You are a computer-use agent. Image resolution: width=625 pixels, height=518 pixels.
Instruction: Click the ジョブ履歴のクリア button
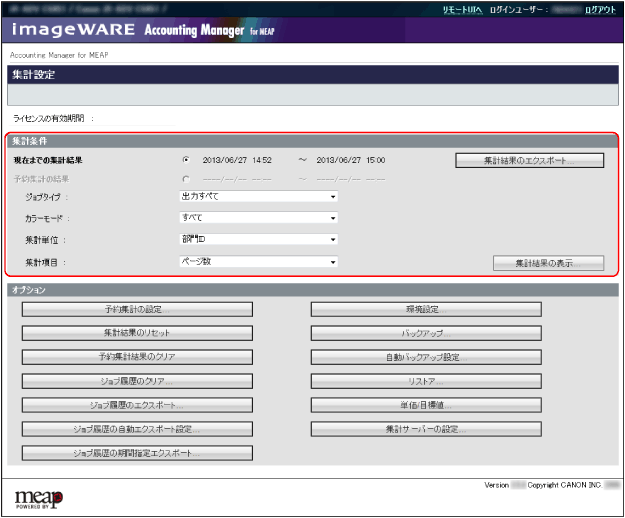click(137, 381)
